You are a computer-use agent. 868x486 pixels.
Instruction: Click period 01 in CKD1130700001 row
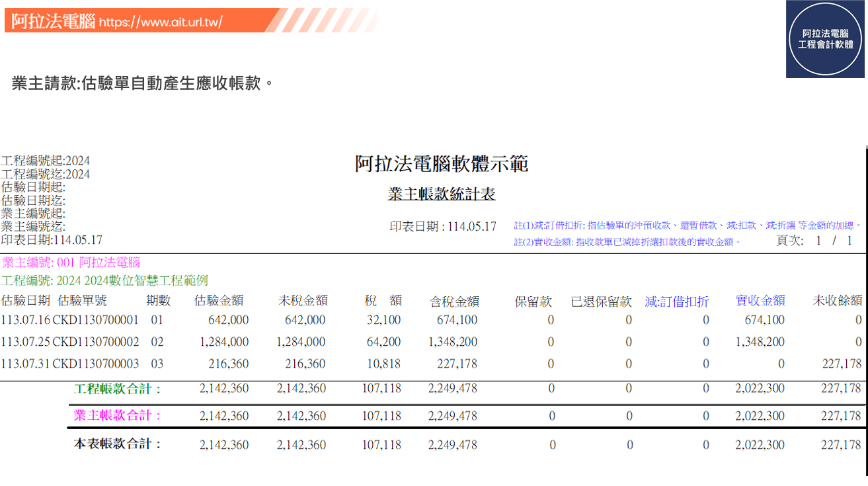157,320
